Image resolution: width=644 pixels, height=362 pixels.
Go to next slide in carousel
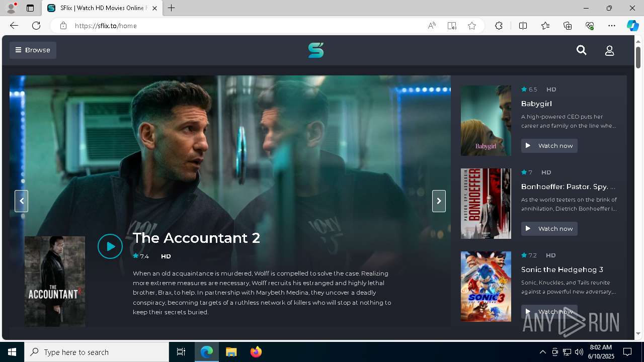pos(439,201)
